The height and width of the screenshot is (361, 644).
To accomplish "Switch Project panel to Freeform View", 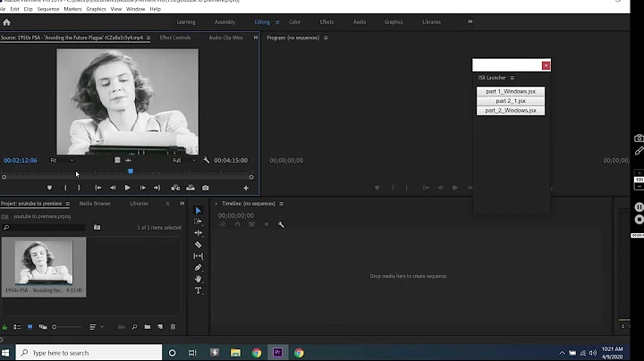I will (x=43, y=327).
